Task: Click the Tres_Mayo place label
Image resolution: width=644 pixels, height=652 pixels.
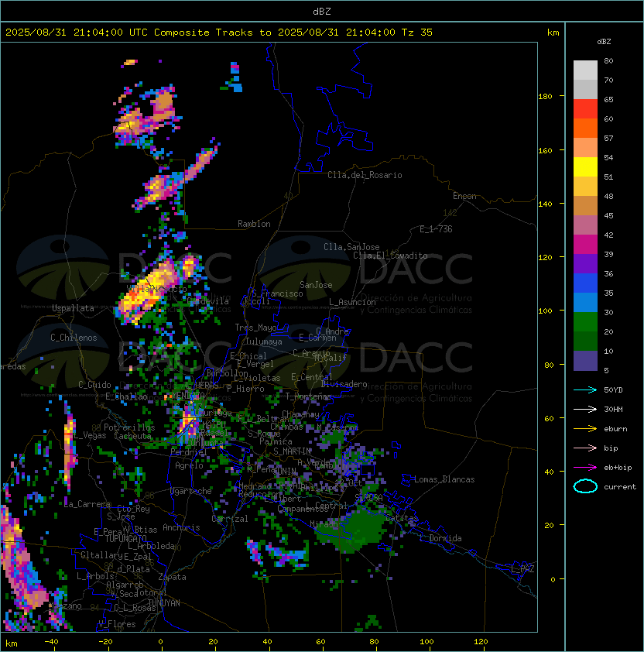Action: pyautogui.click(x=255, y=328)
